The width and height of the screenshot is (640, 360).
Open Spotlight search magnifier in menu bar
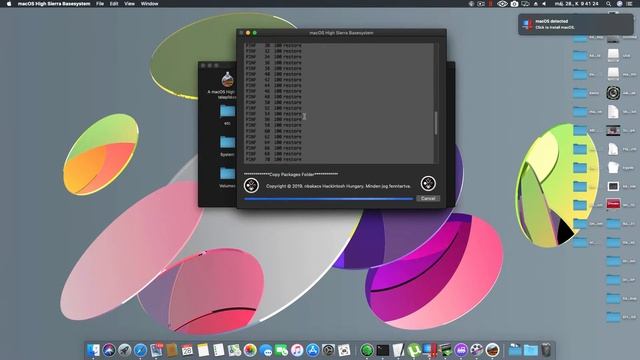tap(608, 4)
